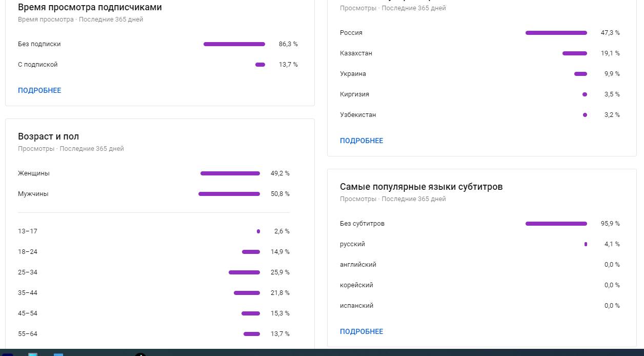Select the Узбекистан country label
Viewport: 644px width, 356px height.
pos(358,115)
